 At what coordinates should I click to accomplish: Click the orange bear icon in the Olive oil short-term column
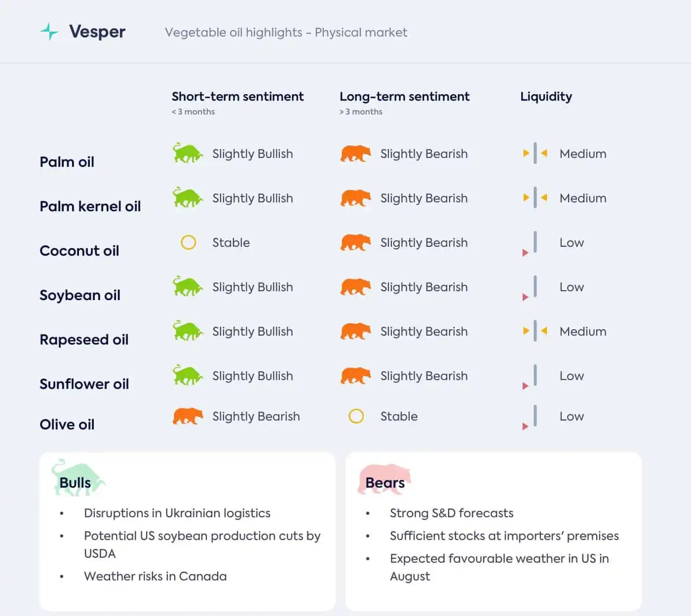(188, 416)
